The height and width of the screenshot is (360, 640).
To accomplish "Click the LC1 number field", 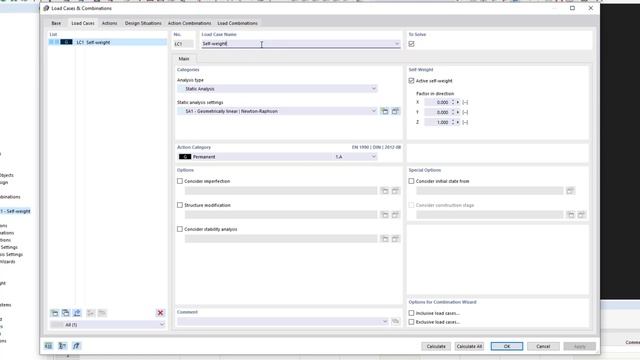I will click(184, 44).
